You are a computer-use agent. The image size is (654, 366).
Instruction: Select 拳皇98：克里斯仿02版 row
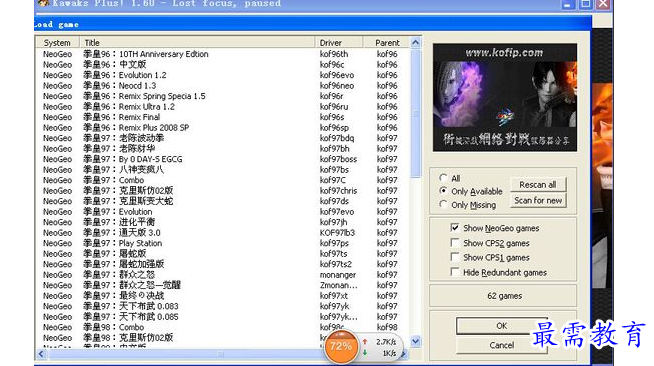(222, 338)
